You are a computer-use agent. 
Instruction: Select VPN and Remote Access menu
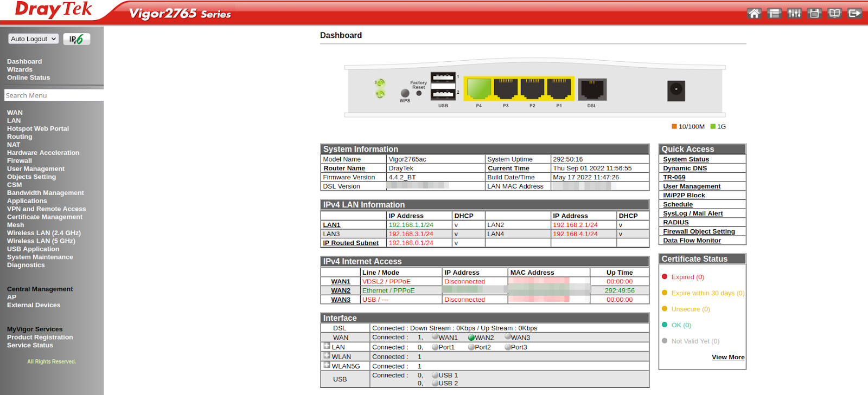pos(46,209)
